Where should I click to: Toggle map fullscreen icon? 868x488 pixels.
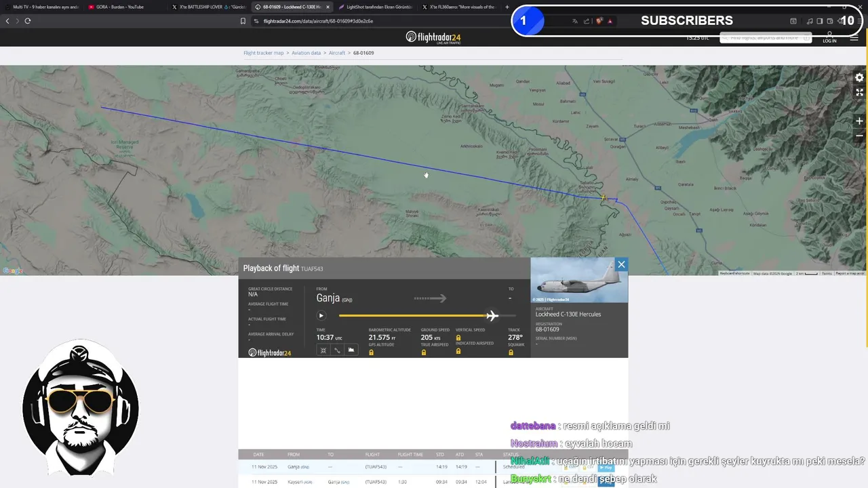click(859, 92)
